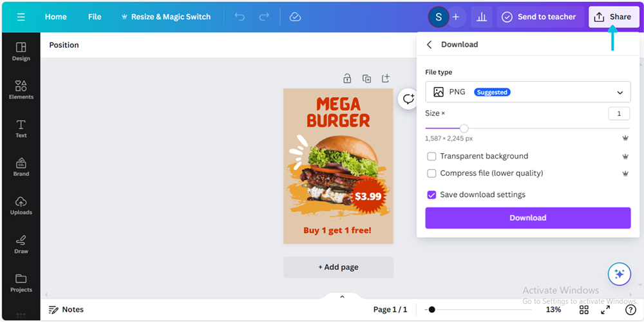Lock the page with lock icon
This screenshot has height=322, width=644.
pyautogui.click(x=347, y=78)
